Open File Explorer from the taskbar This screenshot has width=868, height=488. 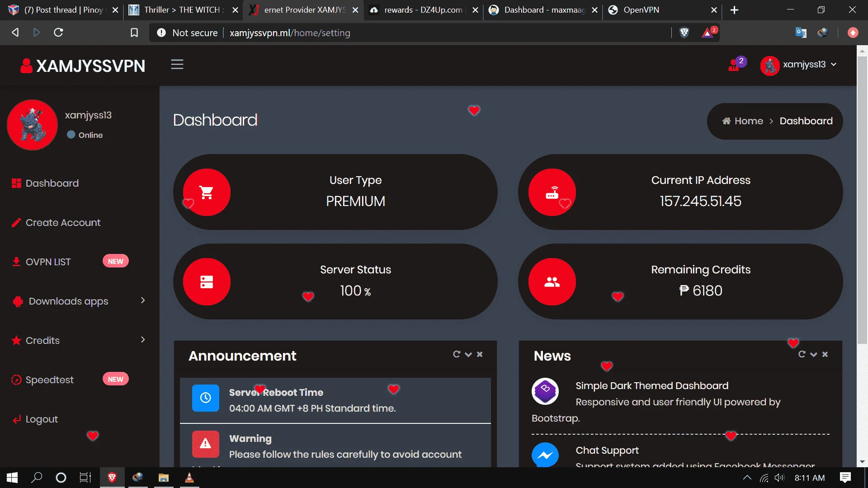[x=163, y=478]
